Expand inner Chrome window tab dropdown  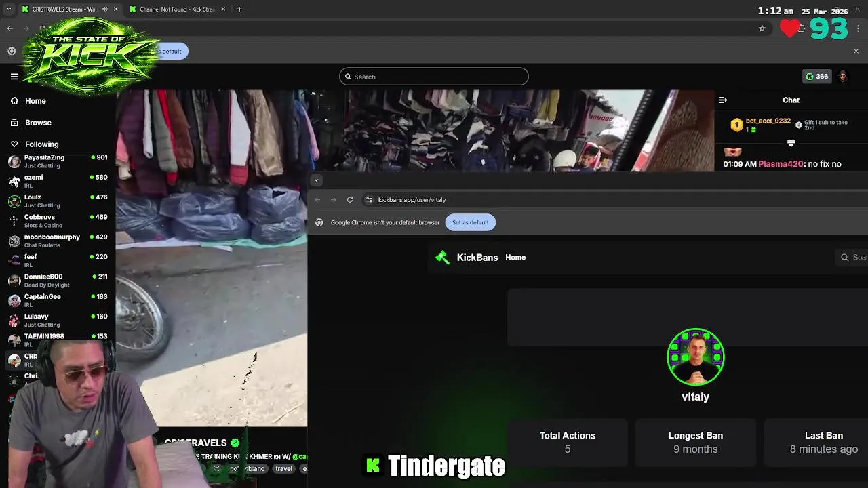pos(316,180)
